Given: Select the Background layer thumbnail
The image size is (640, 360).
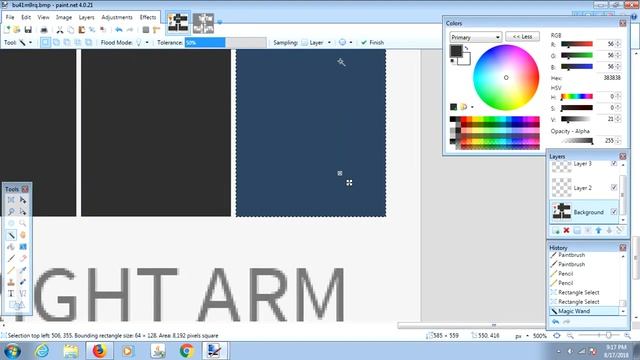Looking at the screenshot, I should [562, 211].
